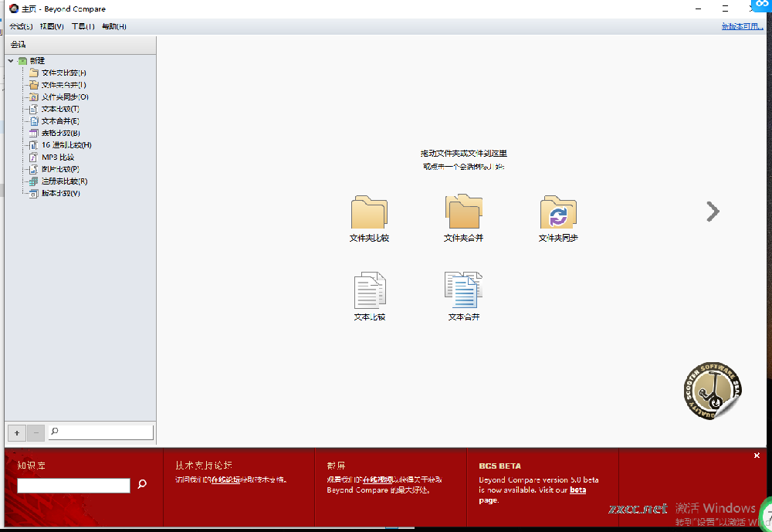Select 文本比较(T) in the sessions tree
This screenshot has height=532, width=772.
click(60, 109)
